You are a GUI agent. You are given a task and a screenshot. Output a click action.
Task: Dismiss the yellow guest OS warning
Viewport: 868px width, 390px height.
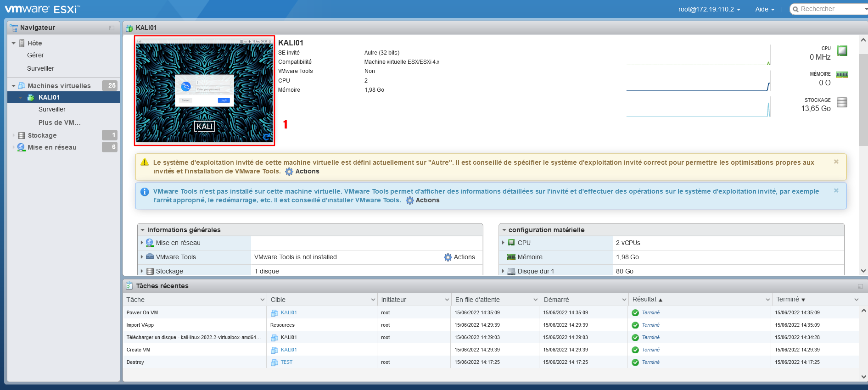click(836, 162)
